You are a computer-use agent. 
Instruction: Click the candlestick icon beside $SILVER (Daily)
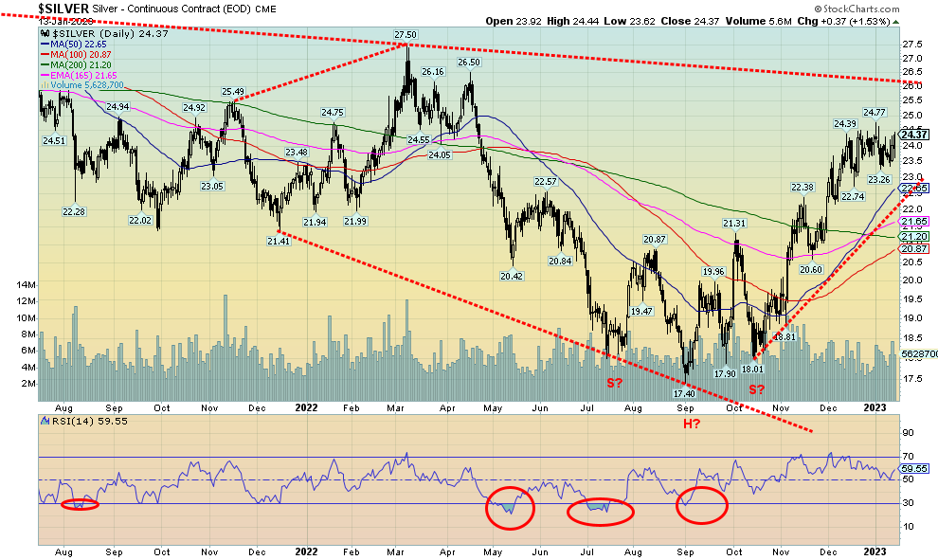point(45,34)
